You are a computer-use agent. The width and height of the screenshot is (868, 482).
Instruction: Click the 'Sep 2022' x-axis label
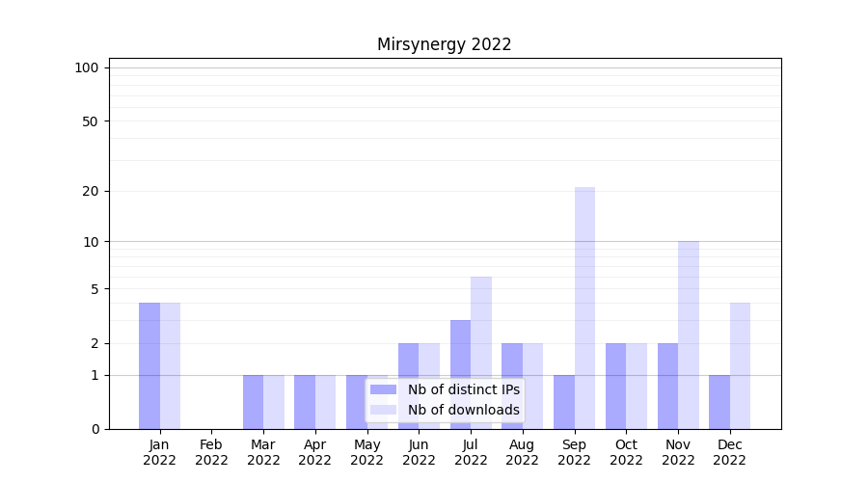click(x=574, y=452)
